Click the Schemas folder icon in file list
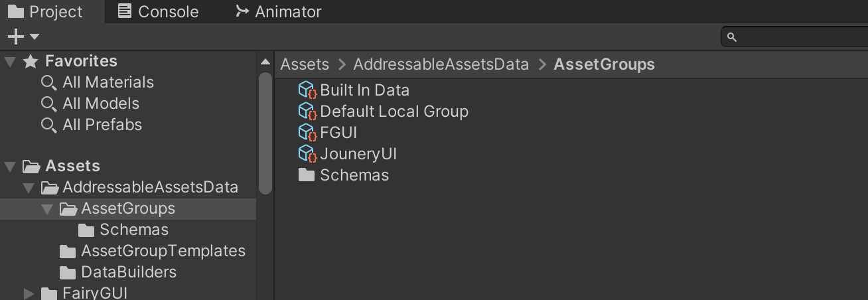 click(307, 175)
